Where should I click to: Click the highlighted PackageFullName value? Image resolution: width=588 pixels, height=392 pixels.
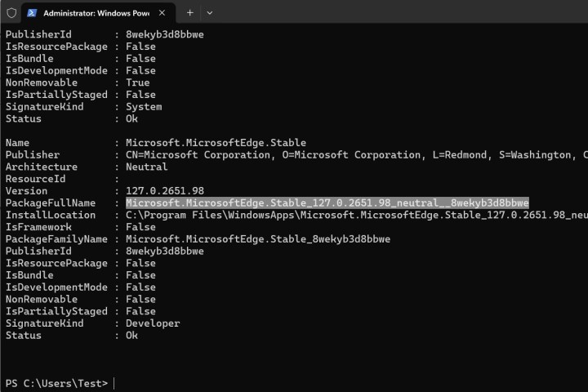pos(327,203)
